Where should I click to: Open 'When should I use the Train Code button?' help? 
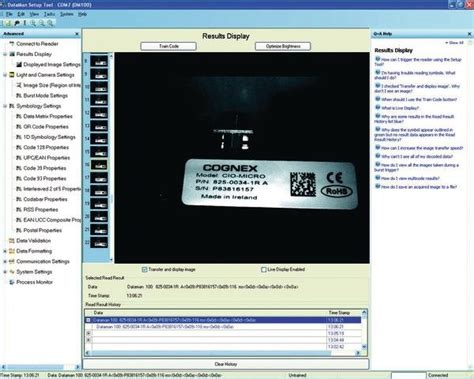click(x=419, y=99)
